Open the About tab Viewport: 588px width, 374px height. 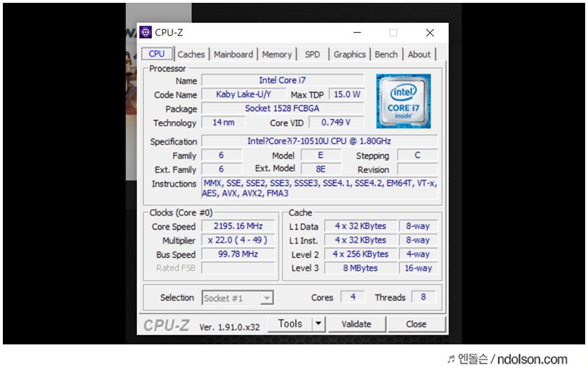[419, 55]
